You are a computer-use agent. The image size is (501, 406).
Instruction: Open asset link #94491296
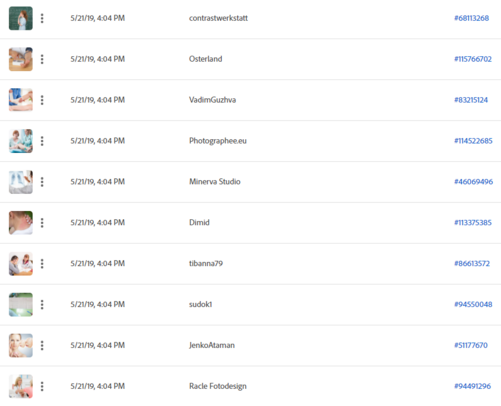472,386
